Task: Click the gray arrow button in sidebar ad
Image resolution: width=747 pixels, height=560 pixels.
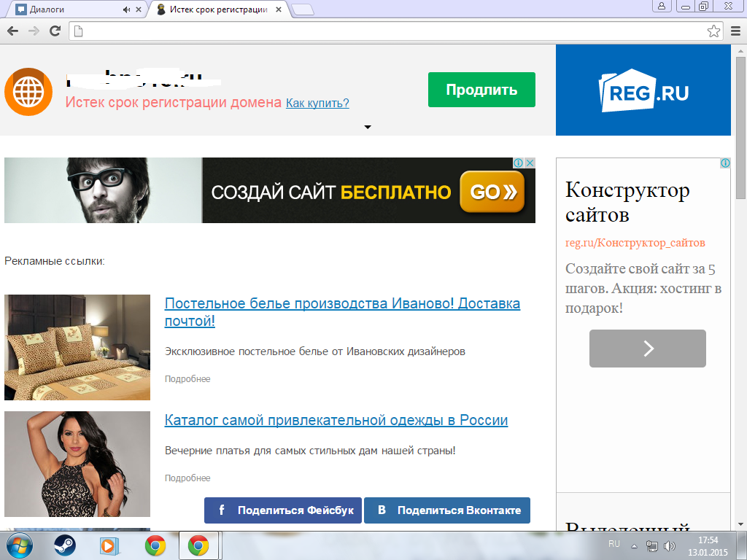Action: coord(648,348)
